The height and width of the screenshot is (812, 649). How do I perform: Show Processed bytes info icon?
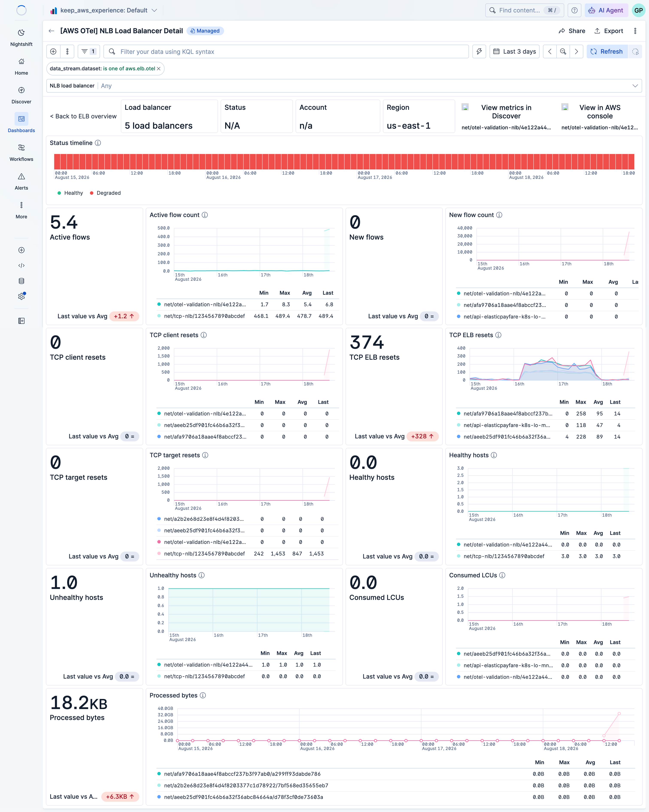pos(203,695)
